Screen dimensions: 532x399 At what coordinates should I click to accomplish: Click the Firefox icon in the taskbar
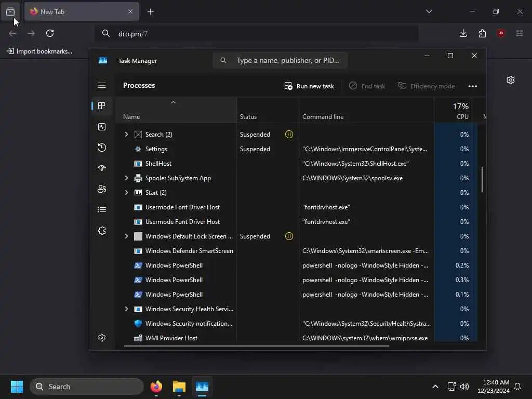point(156,387)
